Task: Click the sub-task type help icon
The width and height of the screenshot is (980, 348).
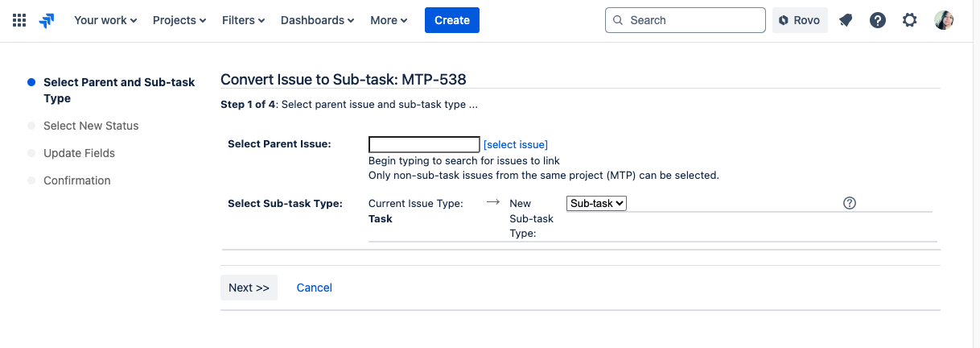Action: [x=849, y=203]
